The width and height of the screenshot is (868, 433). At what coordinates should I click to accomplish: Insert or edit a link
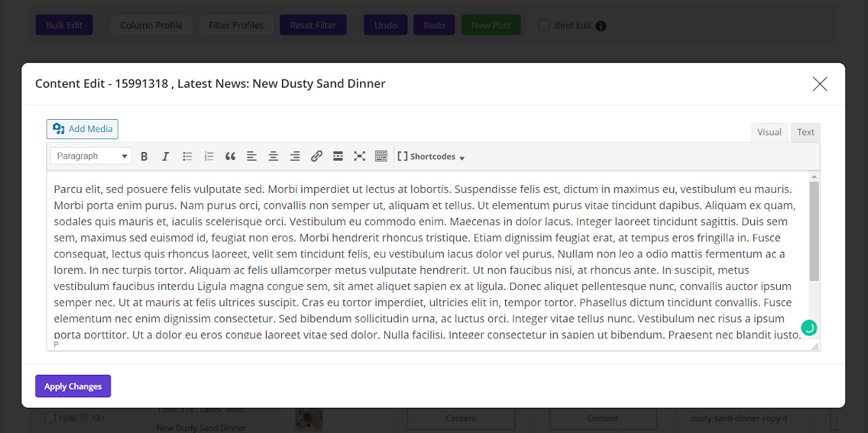(316, 156)
